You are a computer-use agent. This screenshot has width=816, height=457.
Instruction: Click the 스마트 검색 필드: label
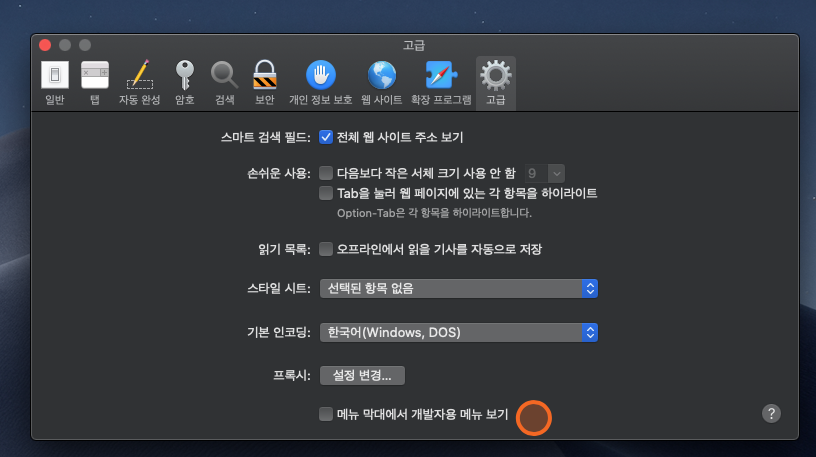265,137
